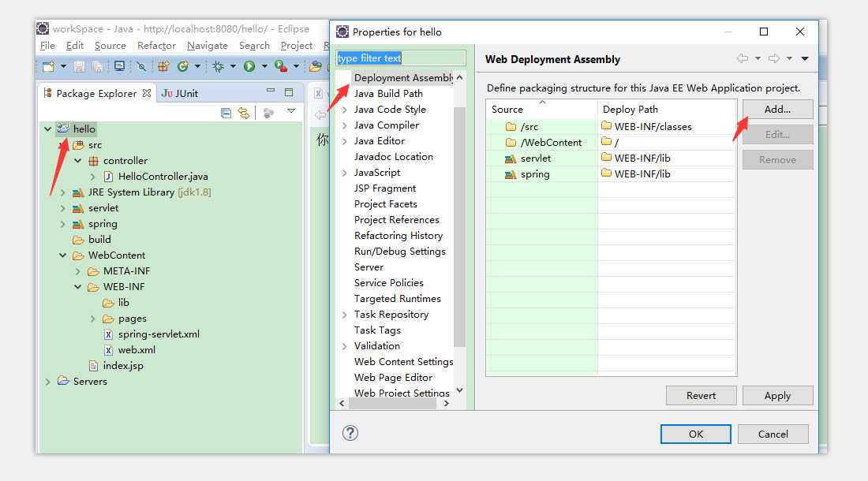The image size is (868, 481).
Task: Collapse the hello project node
Action: point(48,129)
